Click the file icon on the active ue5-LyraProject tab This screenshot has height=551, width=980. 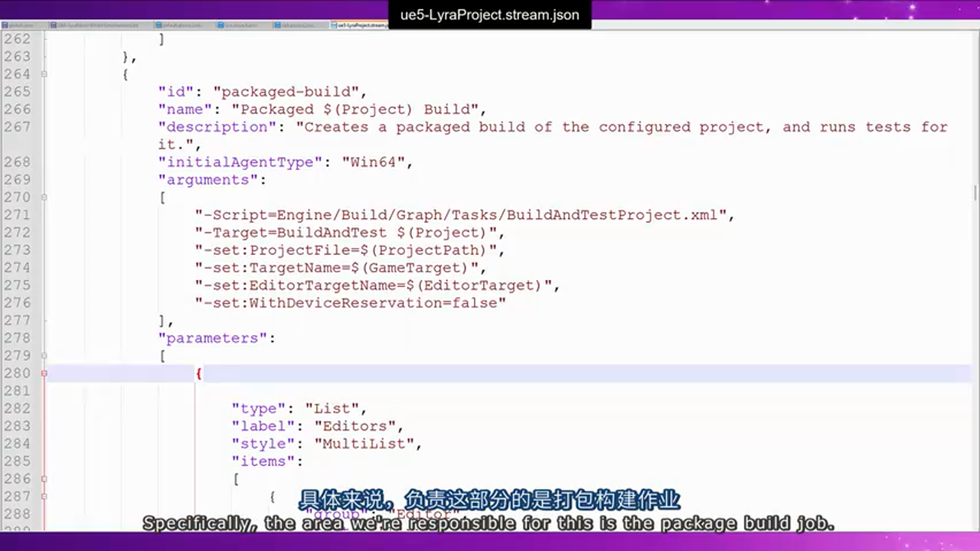(335, 24)
